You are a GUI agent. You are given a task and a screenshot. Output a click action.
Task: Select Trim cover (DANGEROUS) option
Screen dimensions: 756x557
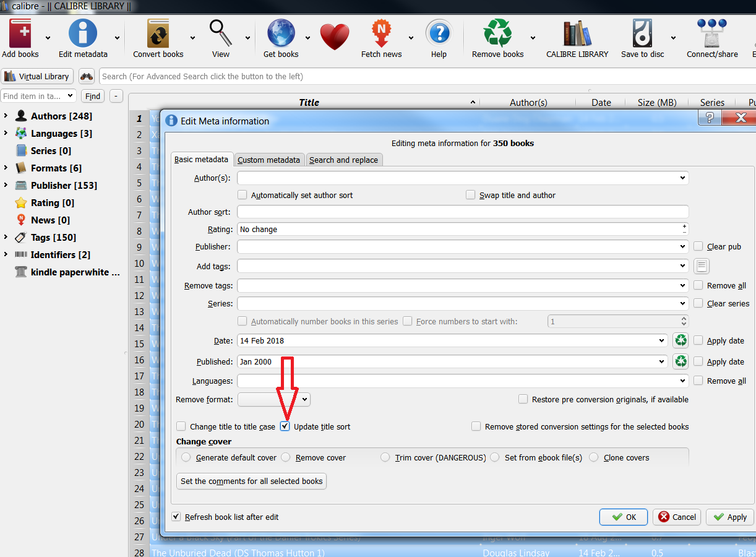[385, 457]
